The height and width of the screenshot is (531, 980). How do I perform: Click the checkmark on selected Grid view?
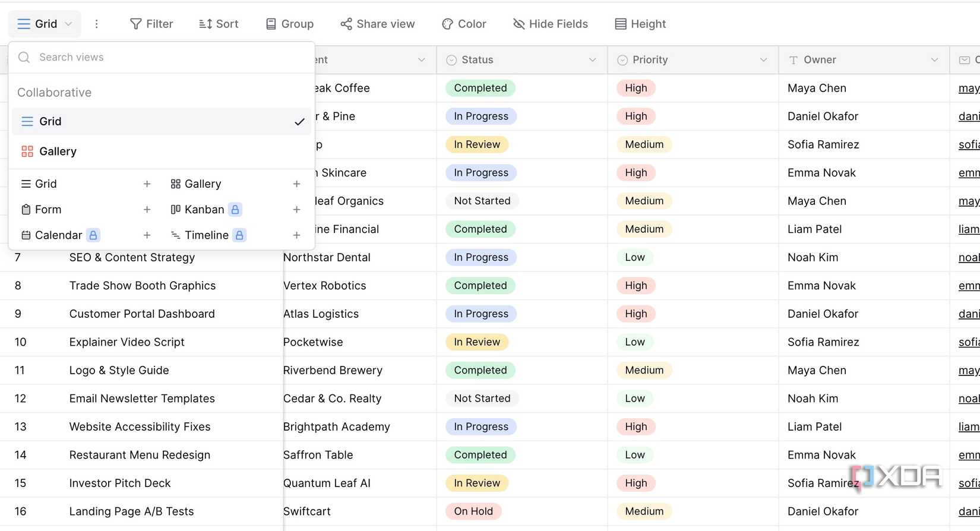(x=299, y=122)
